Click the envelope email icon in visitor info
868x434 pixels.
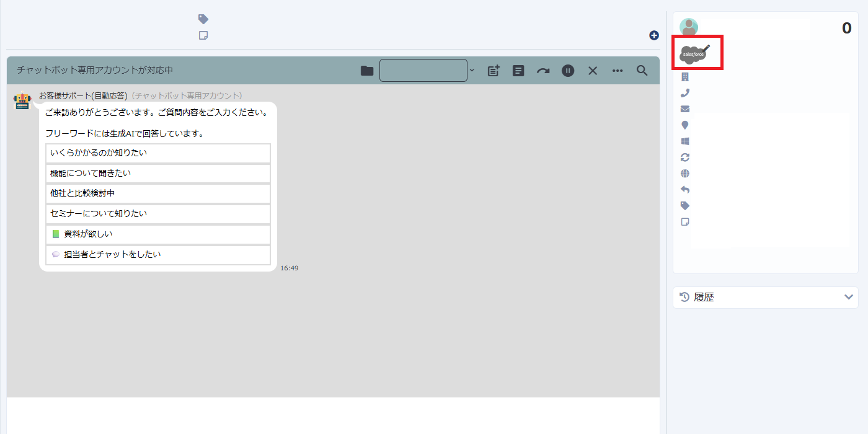pyautogui.click(x=685, y=109)
